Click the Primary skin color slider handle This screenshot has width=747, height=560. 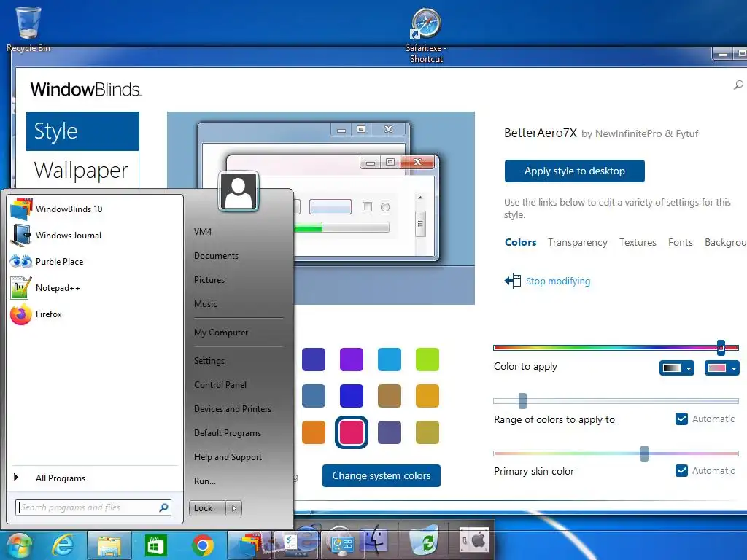tap(644, 454)
